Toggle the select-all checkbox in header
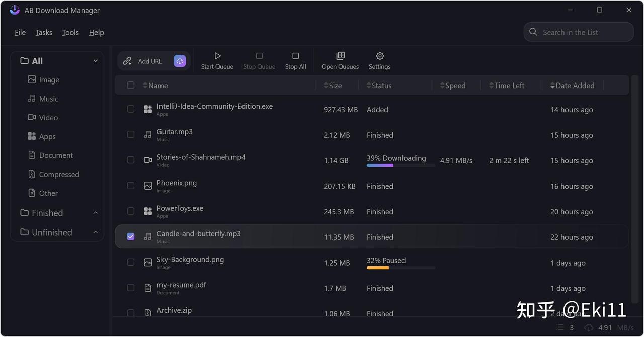644x337 pixels. pos(131,86)
